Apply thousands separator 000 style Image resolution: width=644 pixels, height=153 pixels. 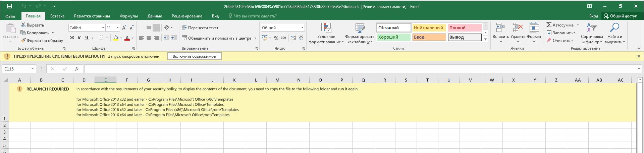click(283, 38)
